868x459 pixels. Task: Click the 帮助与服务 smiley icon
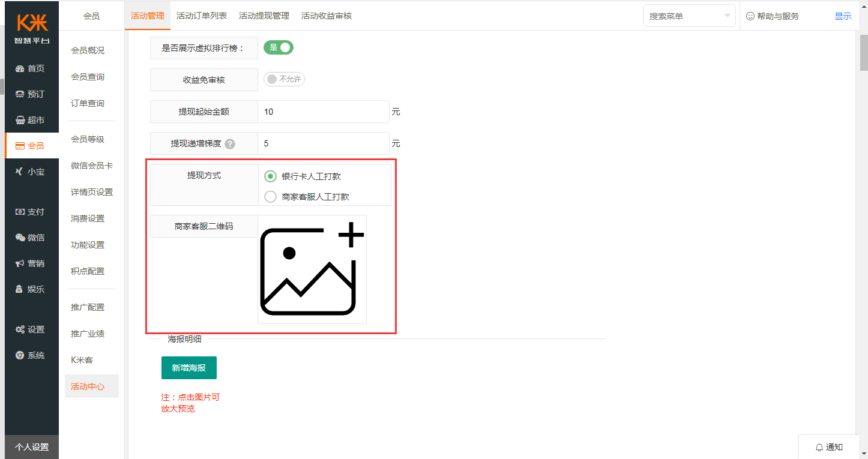point(750,16)
